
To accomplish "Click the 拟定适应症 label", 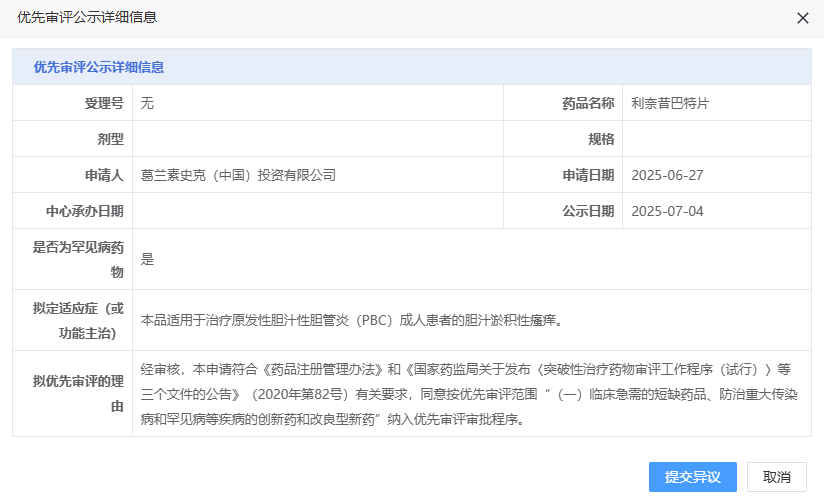I will tap(78, 320).
